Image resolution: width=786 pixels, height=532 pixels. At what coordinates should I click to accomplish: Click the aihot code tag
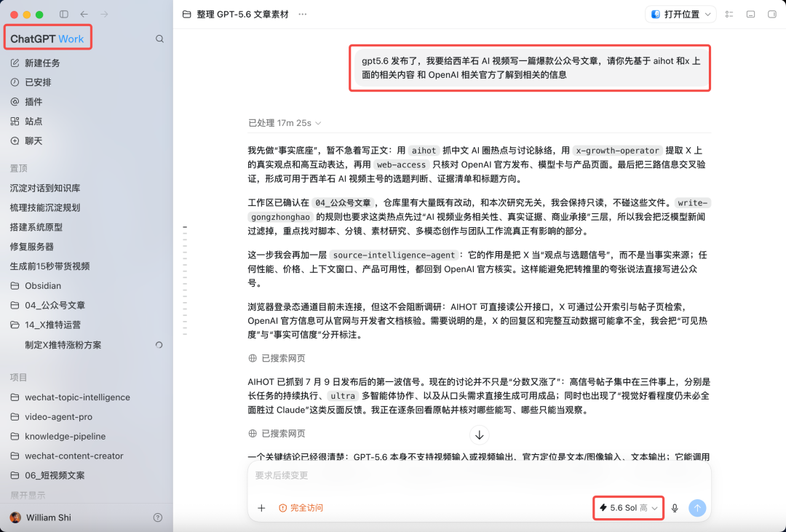click(424, 151)
